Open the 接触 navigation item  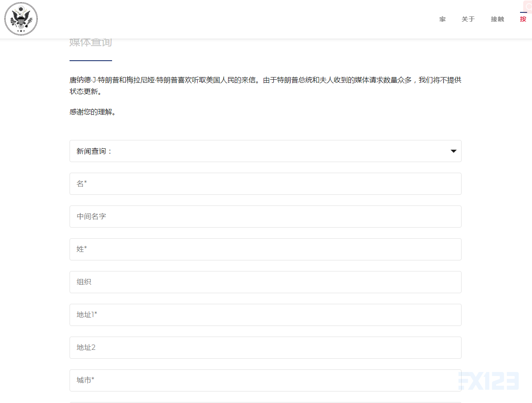(497, 19)
